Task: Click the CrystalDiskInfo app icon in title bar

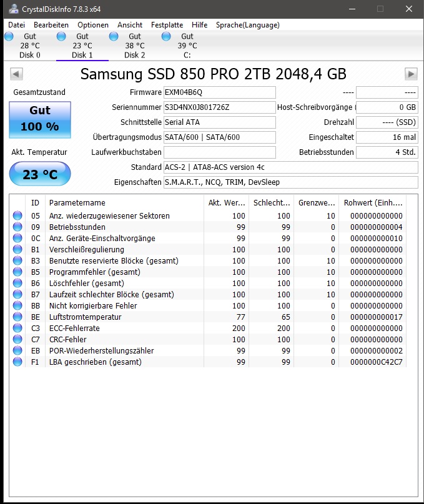Action: [14, 9]
